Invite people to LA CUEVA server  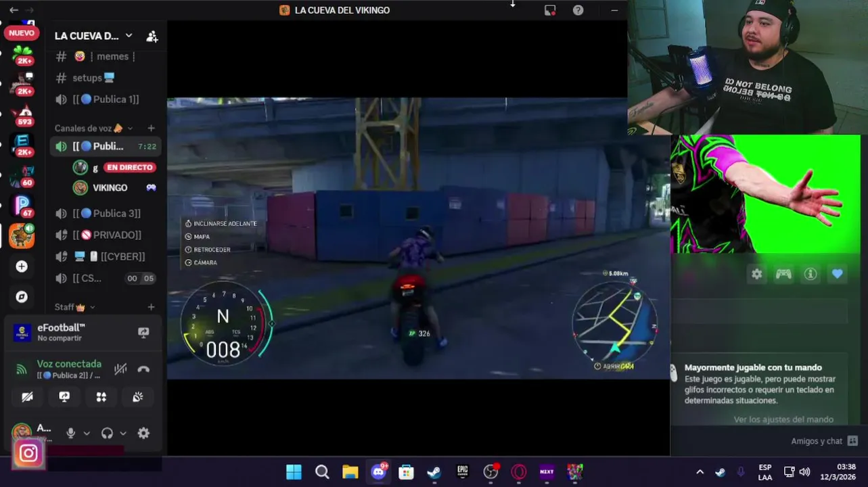[152, 37]
